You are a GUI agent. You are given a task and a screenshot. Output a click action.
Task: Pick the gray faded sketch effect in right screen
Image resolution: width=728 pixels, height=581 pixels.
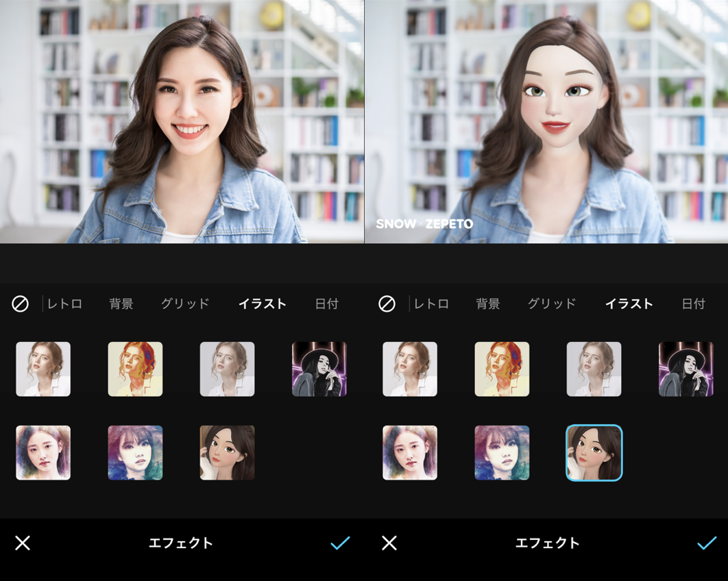pos(594,369)
